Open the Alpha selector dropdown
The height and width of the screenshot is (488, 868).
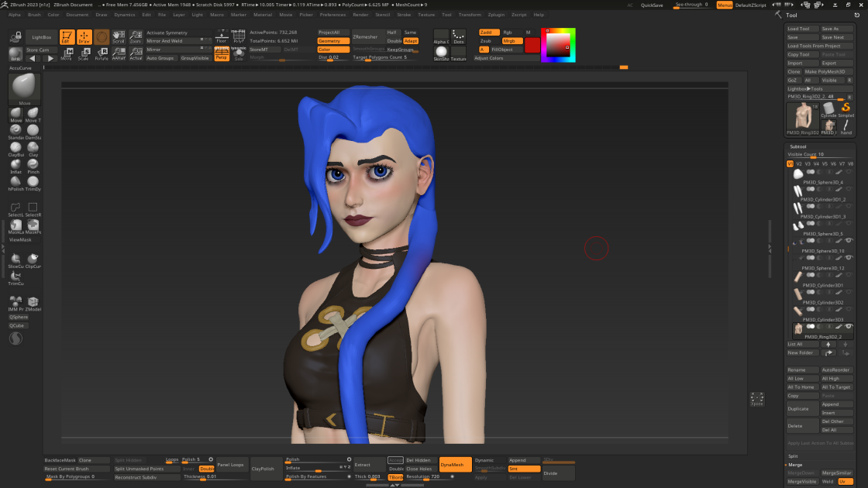(x=441, y=36)
